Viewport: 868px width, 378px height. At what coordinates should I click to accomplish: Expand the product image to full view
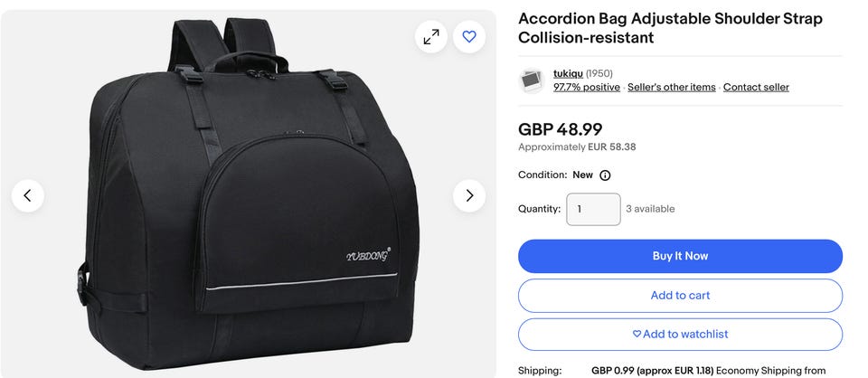tap(431, 36)
